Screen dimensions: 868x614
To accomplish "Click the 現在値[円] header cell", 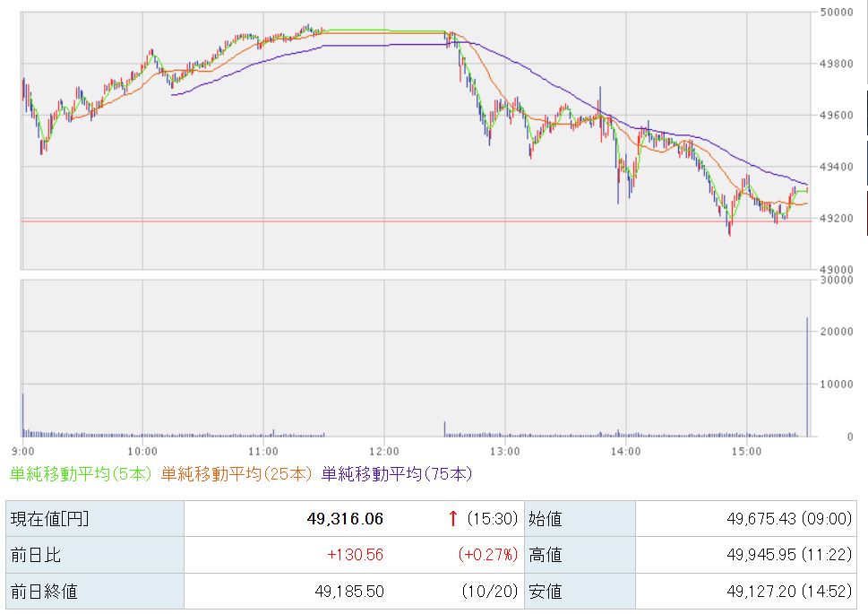I will (49, 519).
